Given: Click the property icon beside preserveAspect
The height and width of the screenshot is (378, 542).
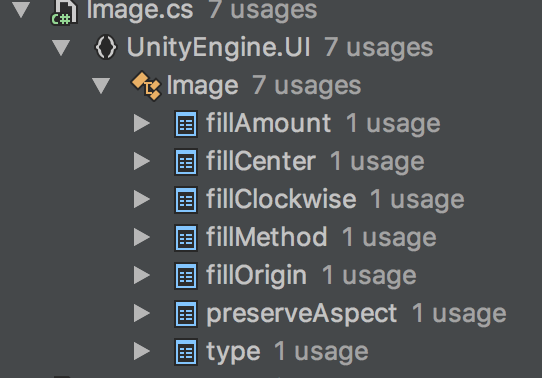Looking at the screenshot, I should click(x=186, y=314).
